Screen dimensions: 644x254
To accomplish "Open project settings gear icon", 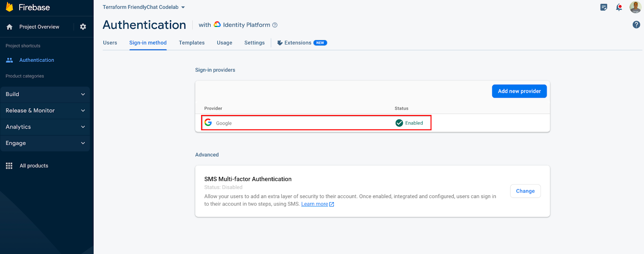I will pyautogui.click(x=83, y=27).
